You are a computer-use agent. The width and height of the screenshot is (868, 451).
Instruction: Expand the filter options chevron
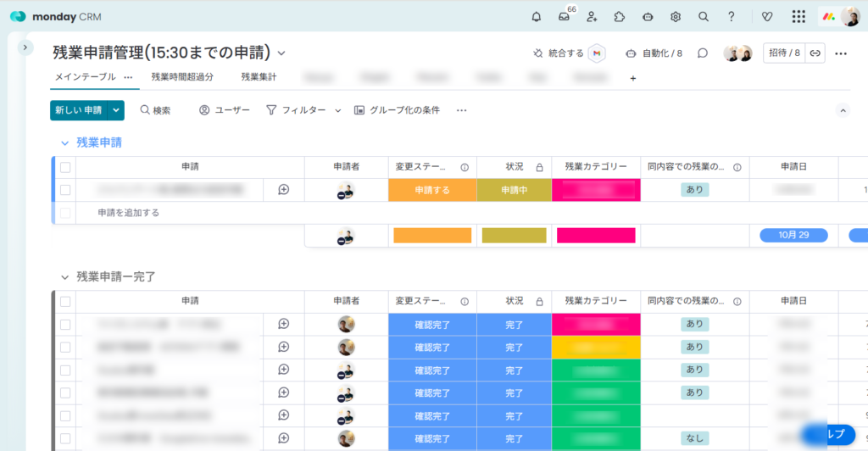(337, 110)
